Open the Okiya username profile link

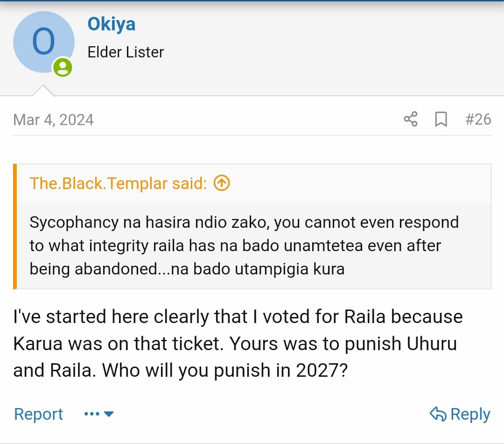tap(112, 24)
